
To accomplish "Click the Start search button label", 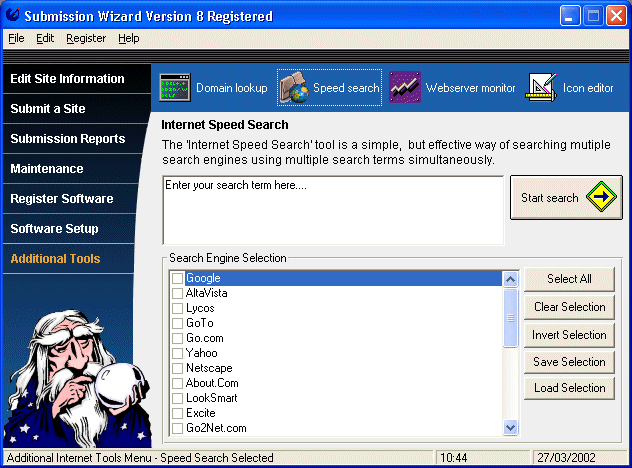I will tap(549, 198).
